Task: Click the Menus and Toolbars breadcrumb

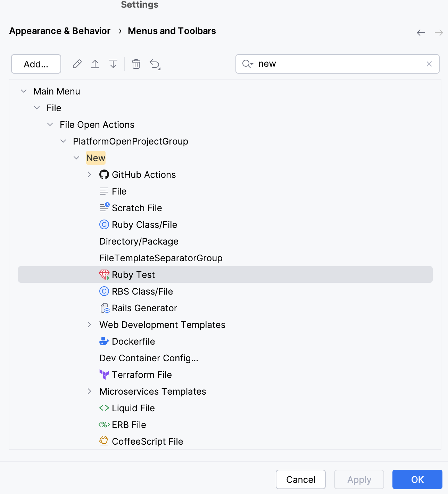Action: pos(172,31)
